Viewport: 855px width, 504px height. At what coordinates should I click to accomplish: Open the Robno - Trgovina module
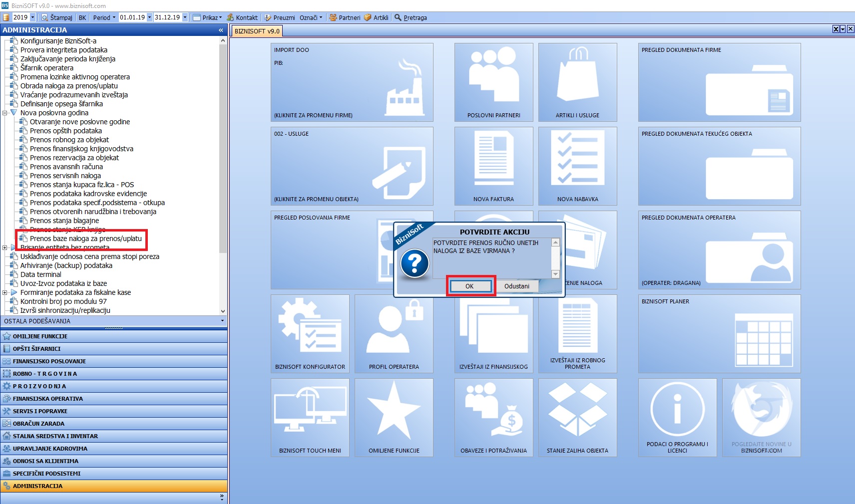click(x=114, y=374)
